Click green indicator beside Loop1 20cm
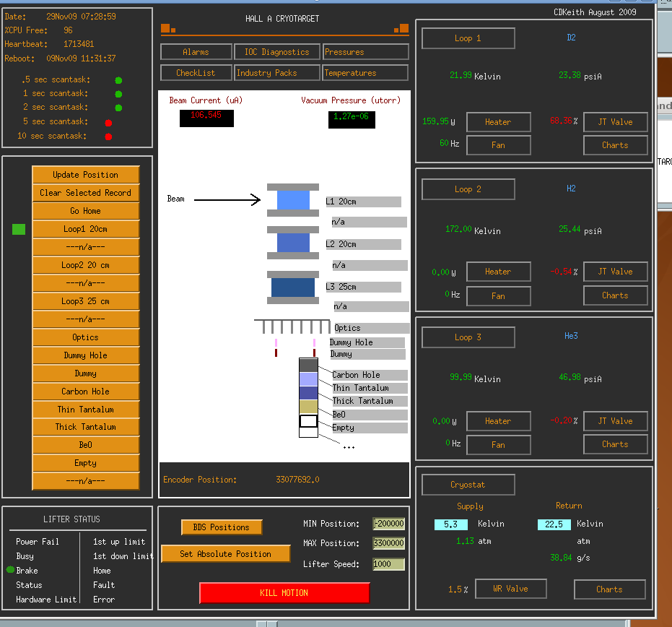This screenshot has width=672, height=627. pos(19,230)
